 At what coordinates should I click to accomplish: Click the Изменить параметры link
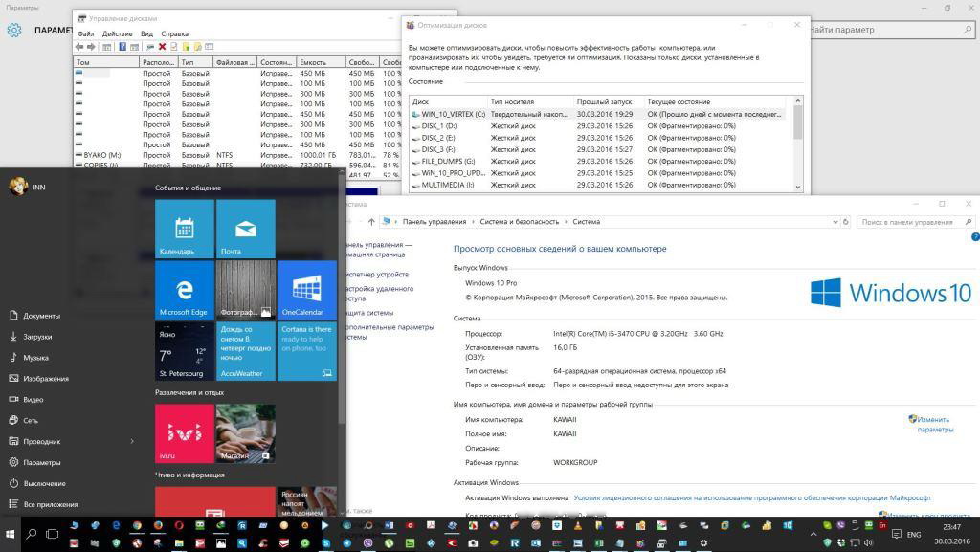click(x=933, y=424)
